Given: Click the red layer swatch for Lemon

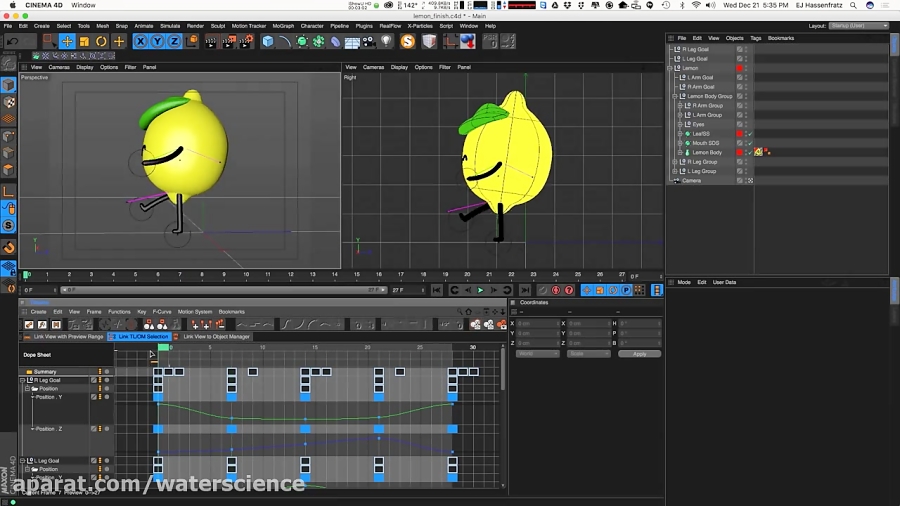Looking at the screenshot, I should point(739,68).
